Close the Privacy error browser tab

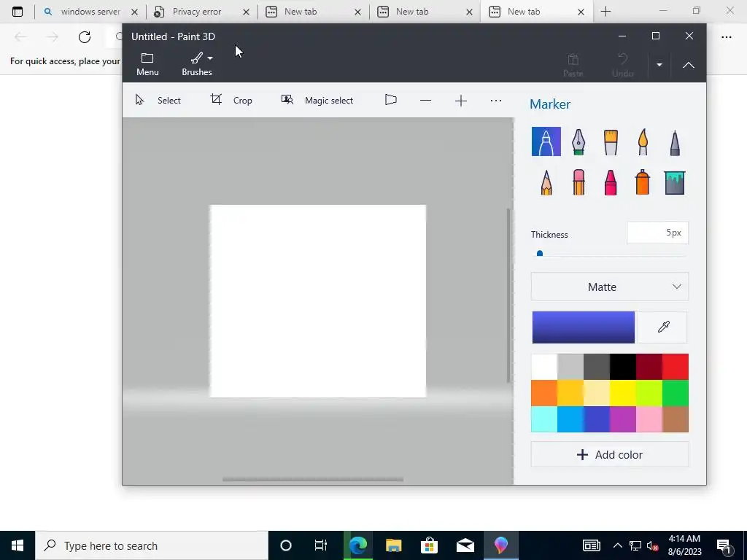(x=247, y=12)
